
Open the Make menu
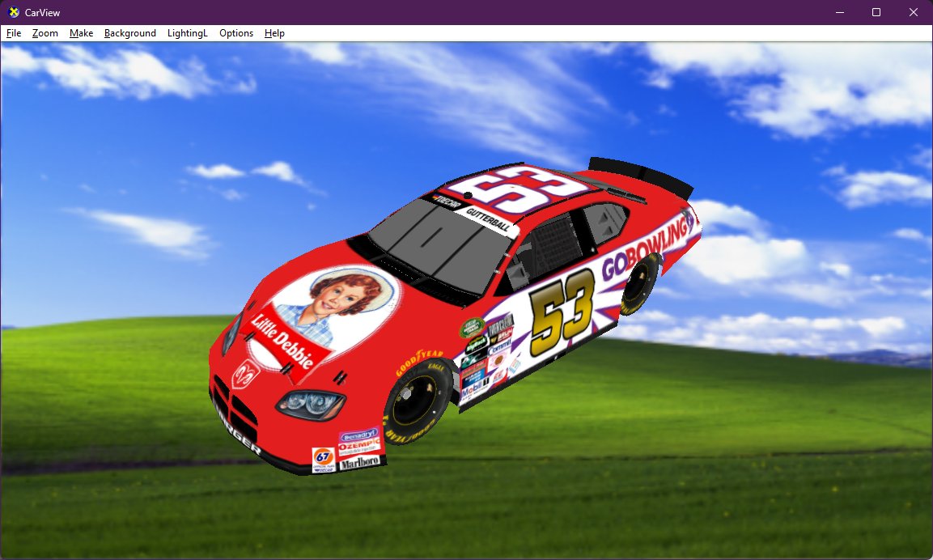point(82,33)
